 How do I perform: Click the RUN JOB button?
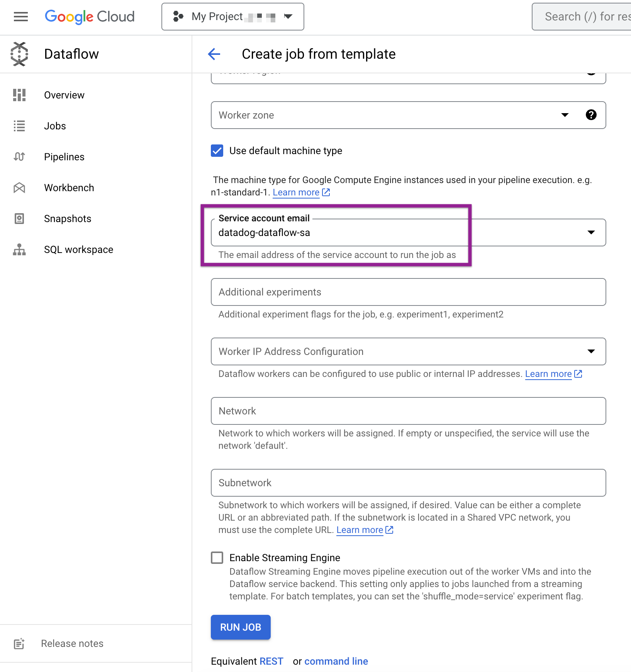(x=241, y=627)
